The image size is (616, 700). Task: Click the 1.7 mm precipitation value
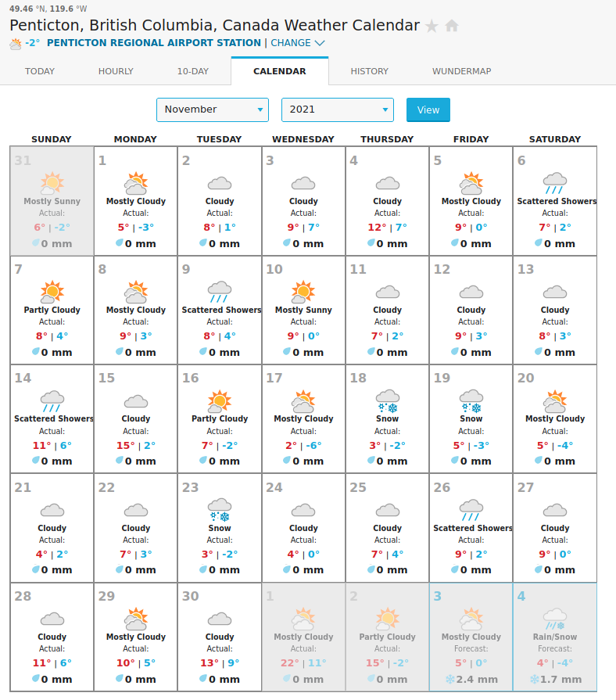[560, 680]
